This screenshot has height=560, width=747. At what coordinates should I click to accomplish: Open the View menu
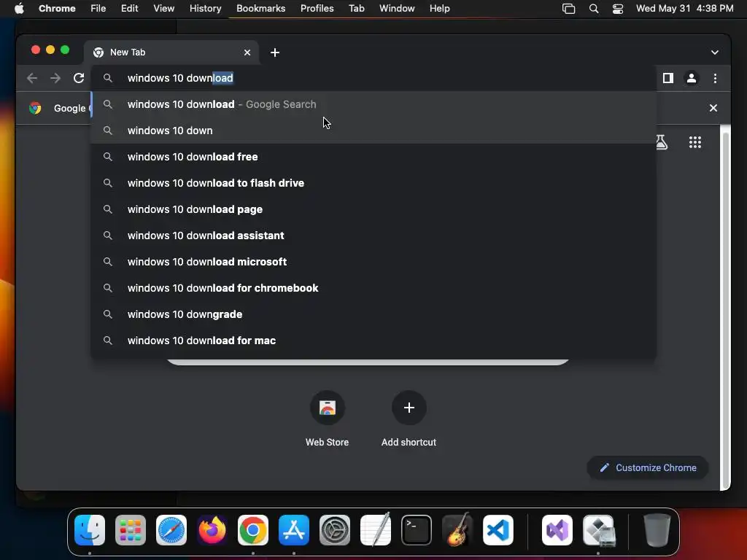coord(164,9)
